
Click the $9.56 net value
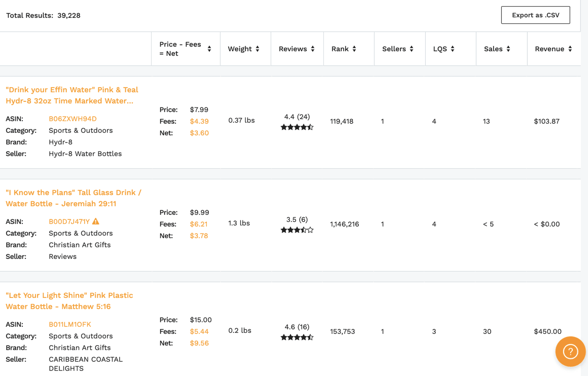tap(199, 343)
